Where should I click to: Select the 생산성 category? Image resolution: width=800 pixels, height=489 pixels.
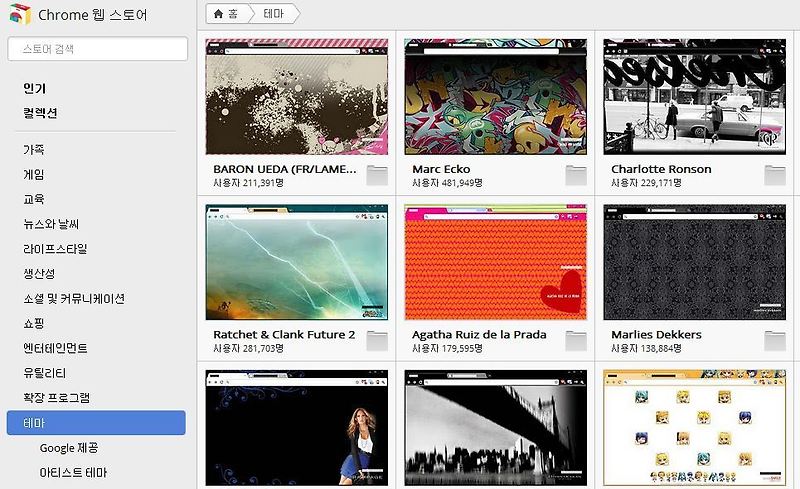[x=39, y=274]
